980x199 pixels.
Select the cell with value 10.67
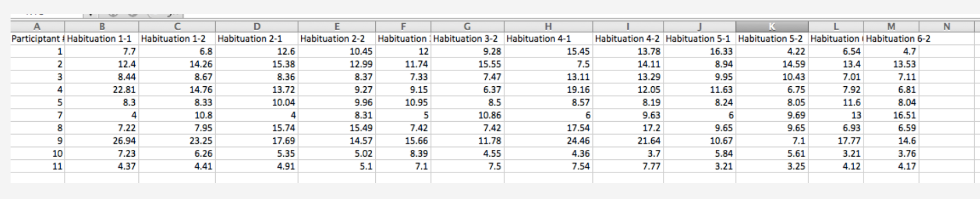coord(699,141)
